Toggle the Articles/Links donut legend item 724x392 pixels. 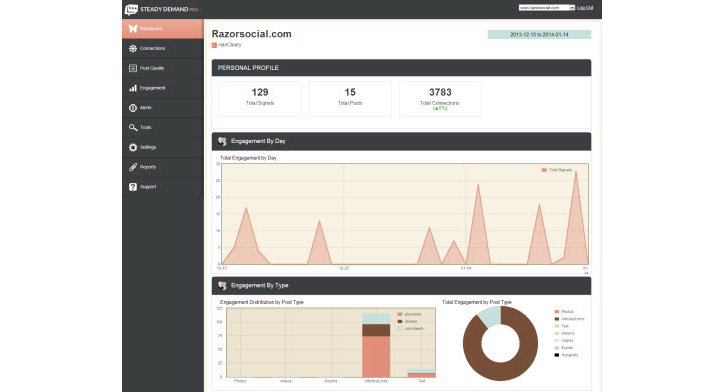[569, 319]
